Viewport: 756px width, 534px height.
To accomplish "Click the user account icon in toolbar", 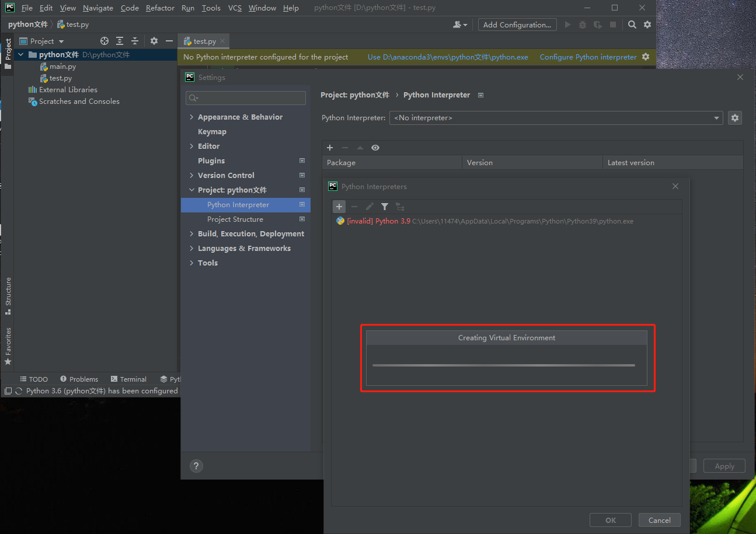I will point(460,25).
